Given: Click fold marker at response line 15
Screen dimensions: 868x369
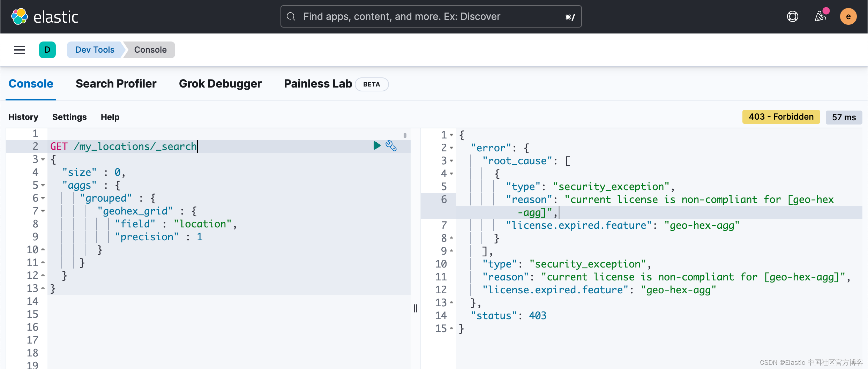Looking at the screenshot, I should pyautogui.click(x=451, y=328).
